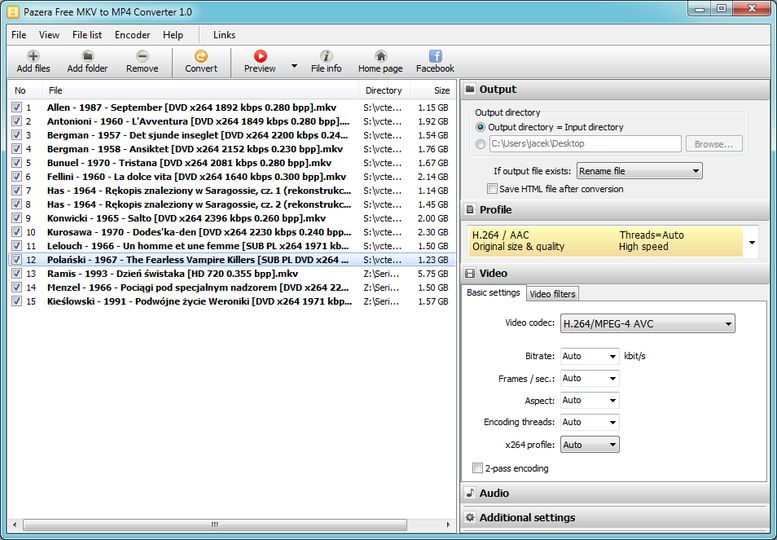Select the custom output path radio button
This screenshot has height=540, width=777.
(x=480, y=144)
